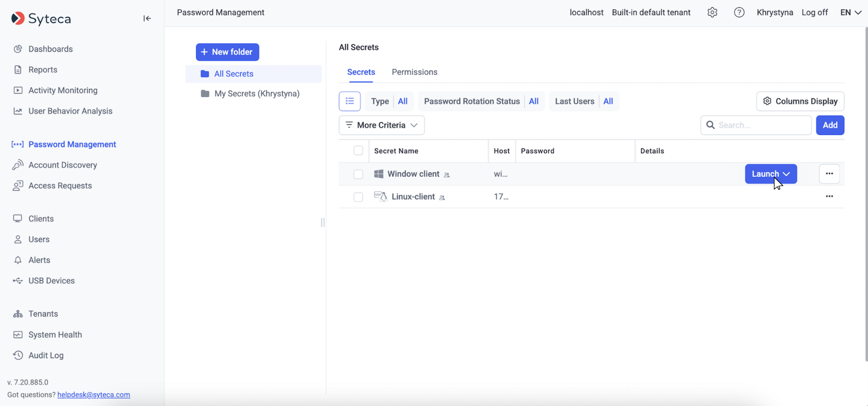Switch to the Permissions tab
The width and height of the screenshot is (868, 406).
(x=414, y=72)
